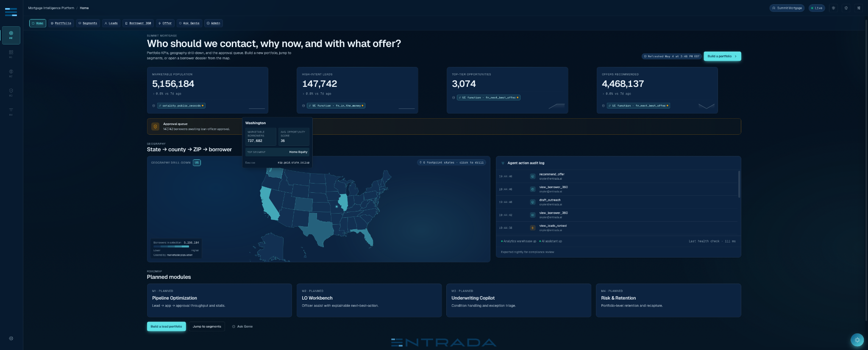Click the view_leads_ranked log entry
This screenshot has width=868, height=350.
coord(617,228)
